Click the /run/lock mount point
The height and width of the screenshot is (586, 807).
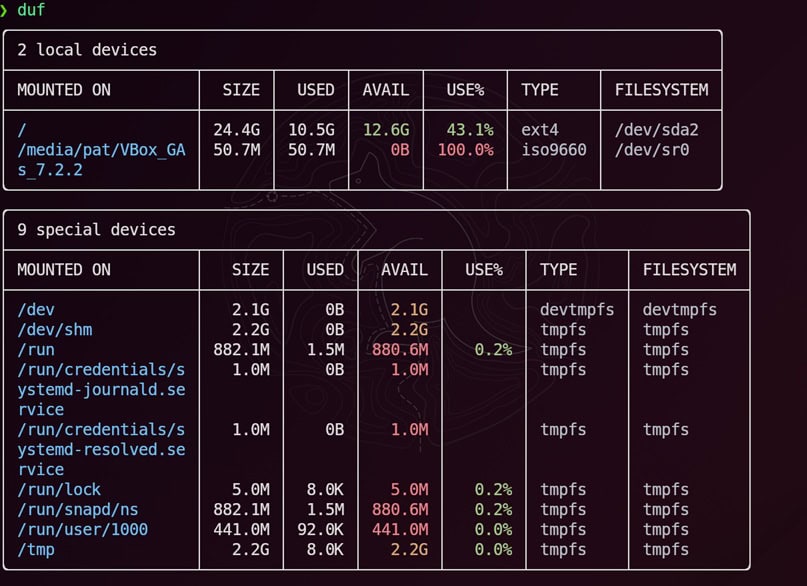(59, 490)
